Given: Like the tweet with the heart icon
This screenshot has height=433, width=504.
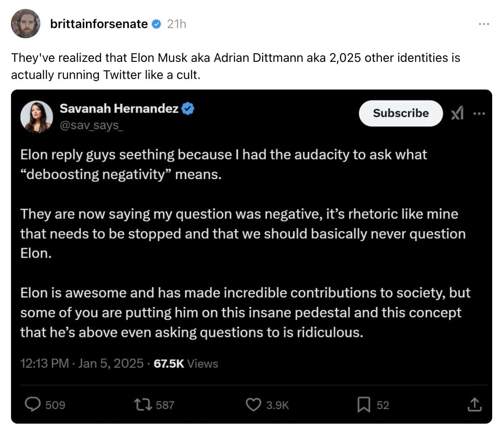Looking at the screenshot, I should pyautogui.click(x=253, y=405).
